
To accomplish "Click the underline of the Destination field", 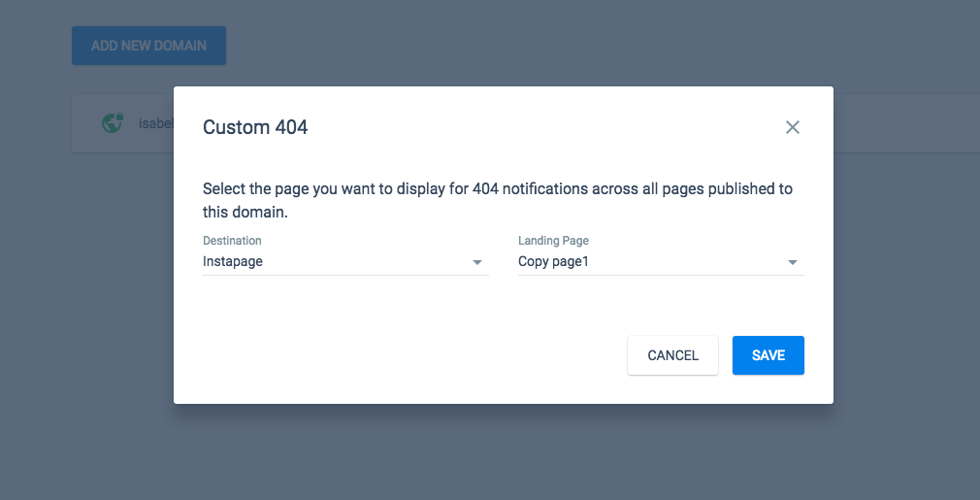I will (345, 275).
